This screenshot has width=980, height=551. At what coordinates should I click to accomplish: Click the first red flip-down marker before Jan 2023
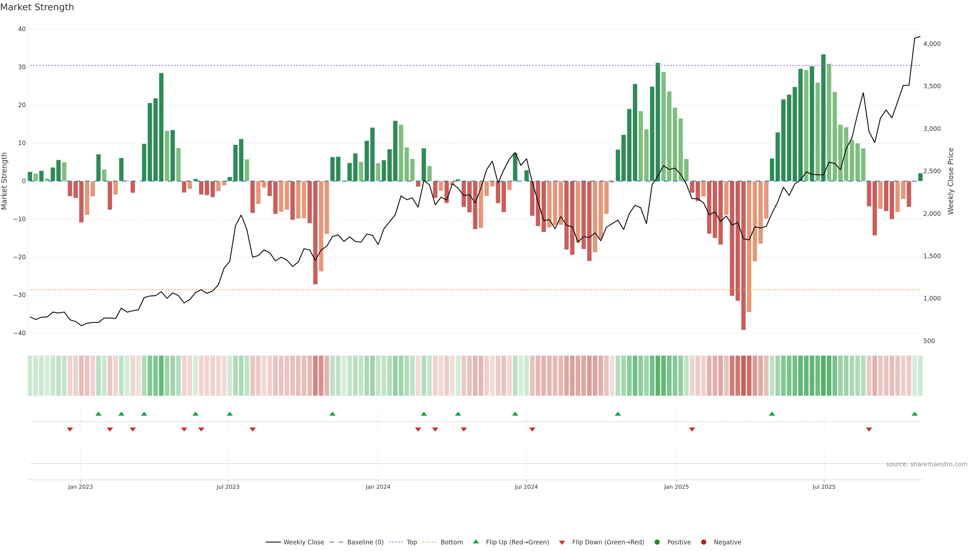coord(70,429)
